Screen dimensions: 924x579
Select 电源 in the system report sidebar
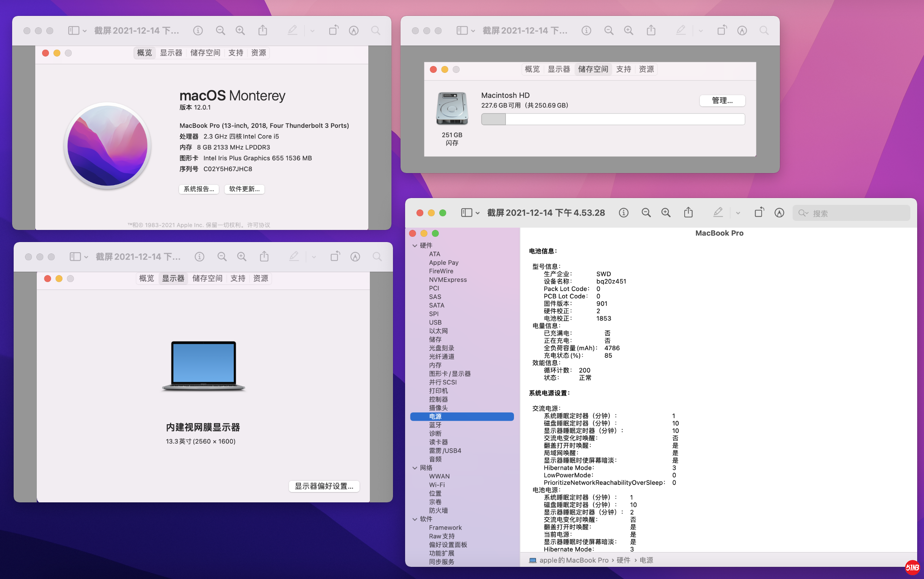coord(462,417)
